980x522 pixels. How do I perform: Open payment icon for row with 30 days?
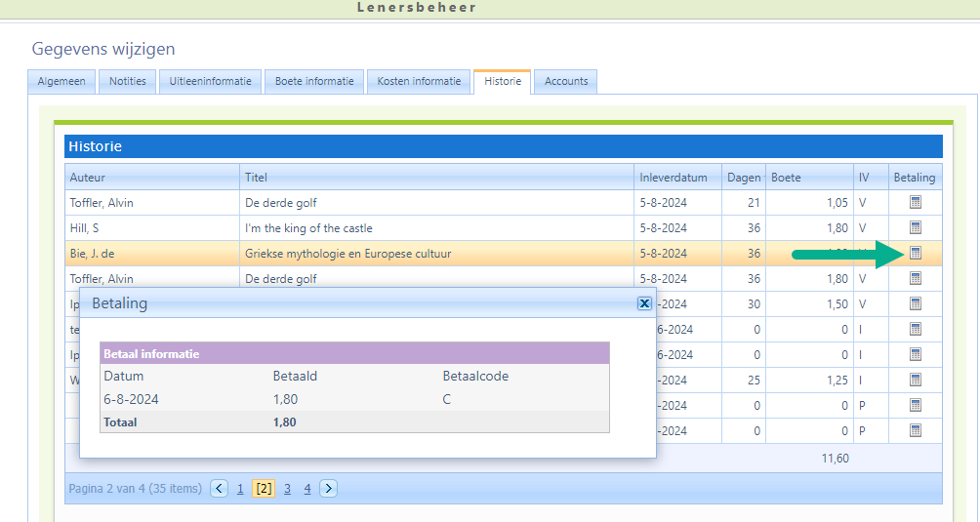pos(915,304)
